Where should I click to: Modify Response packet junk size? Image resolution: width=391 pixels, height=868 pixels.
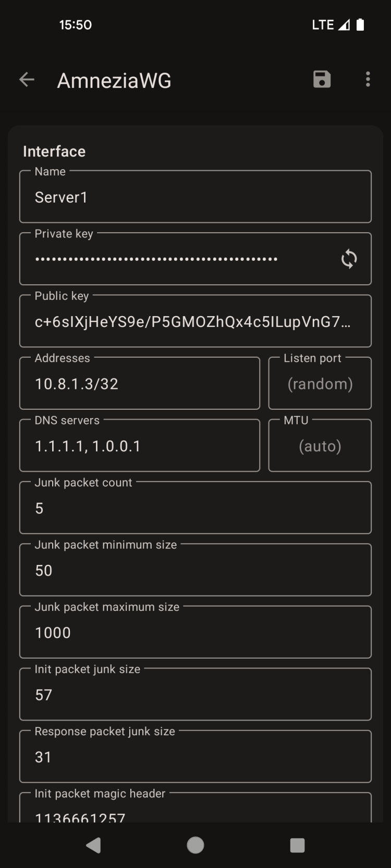coord(195,757)
